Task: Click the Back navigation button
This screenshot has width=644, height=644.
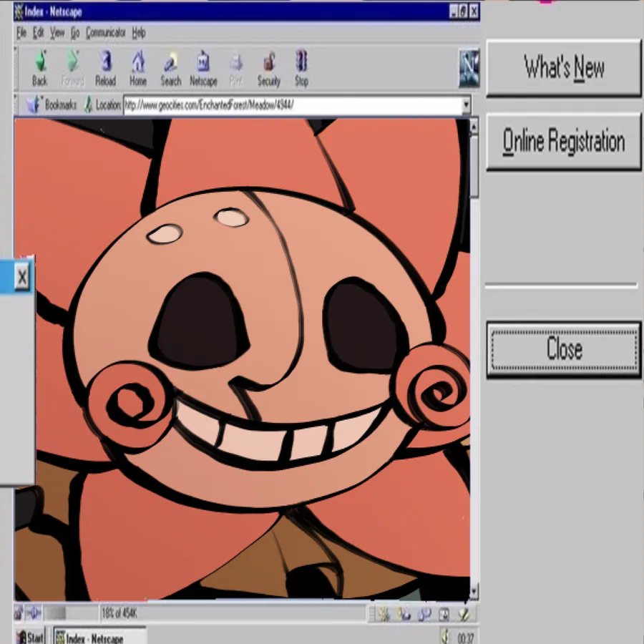Action: pyautogui.click(x=40, y=68)
